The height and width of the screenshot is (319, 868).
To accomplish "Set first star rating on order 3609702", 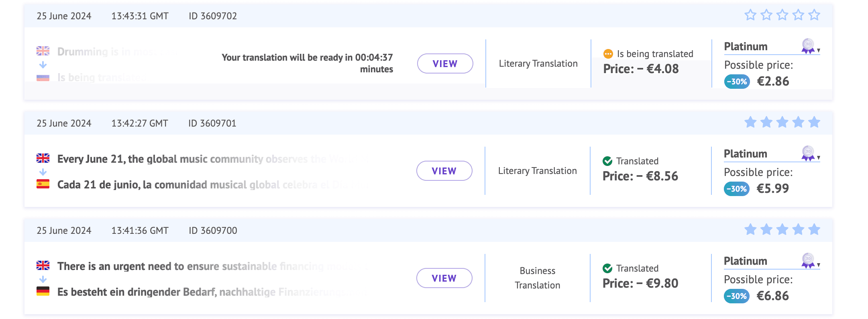I will (x=750, y=15).
